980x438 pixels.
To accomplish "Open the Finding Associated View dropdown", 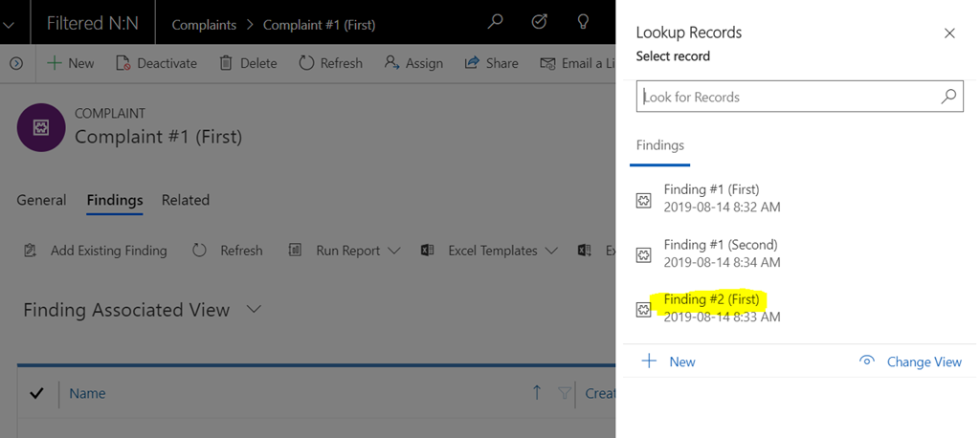I will pyautogui.click(x=254, y=309).
